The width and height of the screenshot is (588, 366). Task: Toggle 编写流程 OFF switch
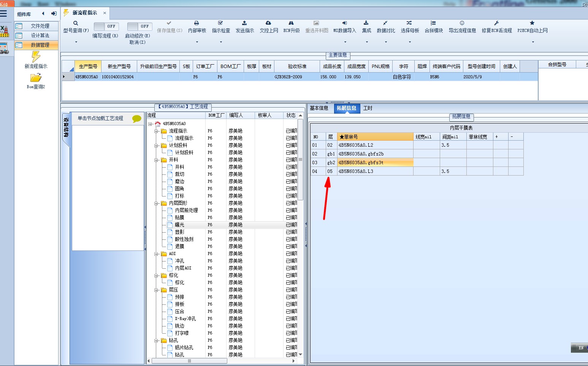point(106,26)
